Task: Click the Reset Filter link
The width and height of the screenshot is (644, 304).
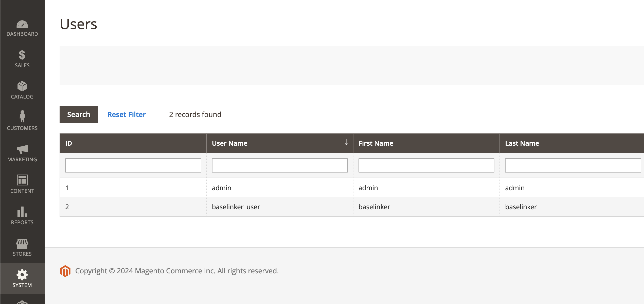Action: tap(127, 115)
